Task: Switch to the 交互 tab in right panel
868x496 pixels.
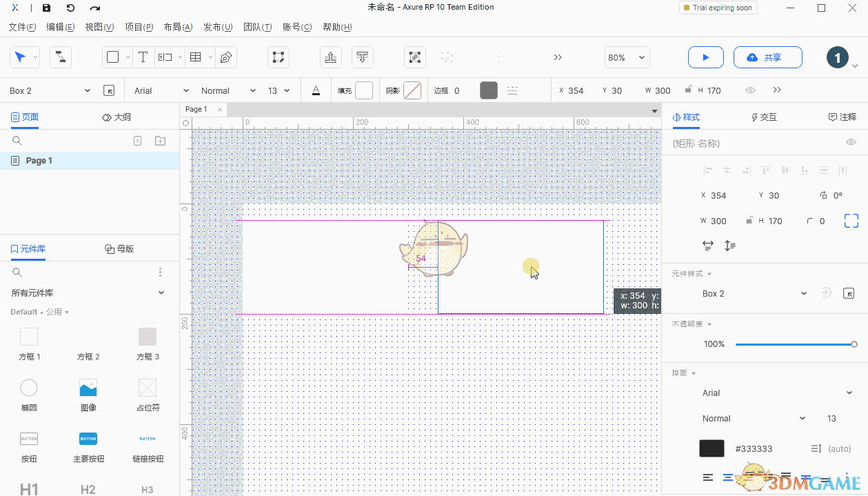Action: click(763, 117)
